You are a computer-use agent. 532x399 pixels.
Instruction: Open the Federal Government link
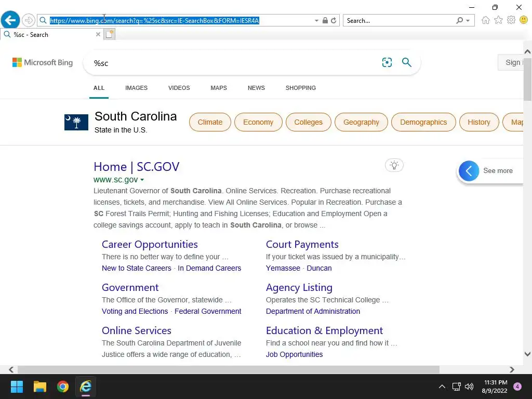click(x=208, y=311)
